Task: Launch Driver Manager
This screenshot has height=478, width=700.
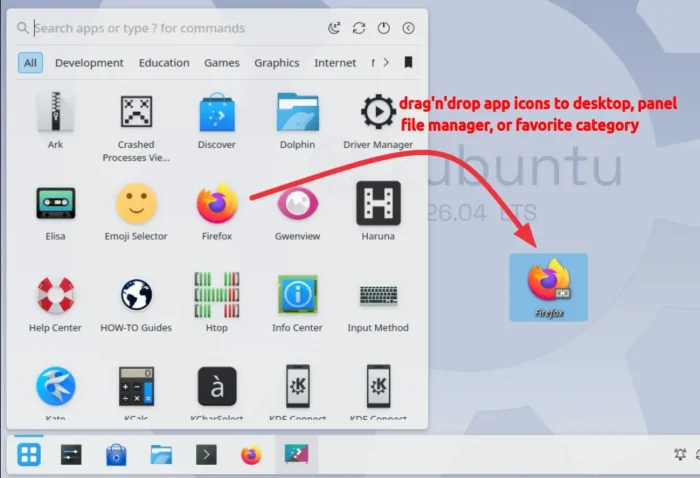Action: 378,120
